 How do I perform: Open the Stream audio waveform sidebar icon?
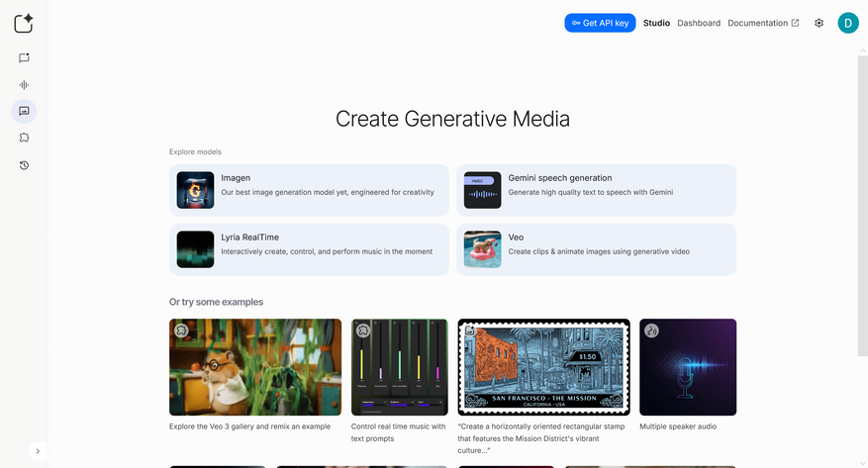point(24,85)
